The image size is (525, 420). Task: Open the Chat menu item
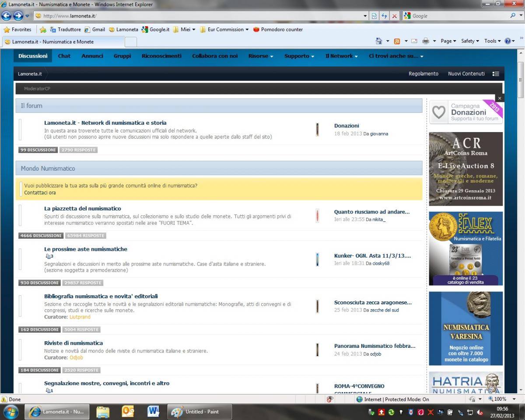coord(64,56)
